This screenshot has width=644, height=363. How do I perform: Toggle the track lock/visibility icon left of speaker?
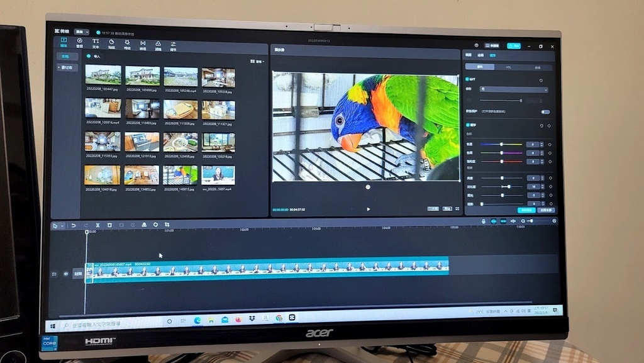54,274
